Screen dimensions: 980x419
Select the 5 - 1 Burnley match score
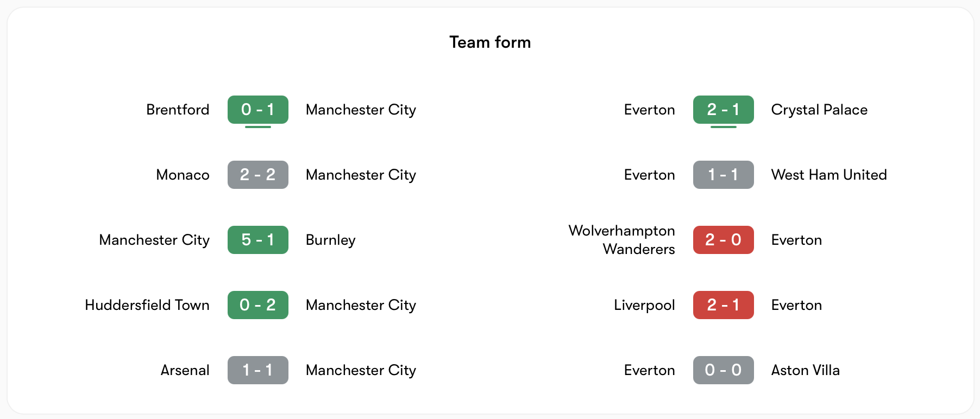click(x=257, y=240)
